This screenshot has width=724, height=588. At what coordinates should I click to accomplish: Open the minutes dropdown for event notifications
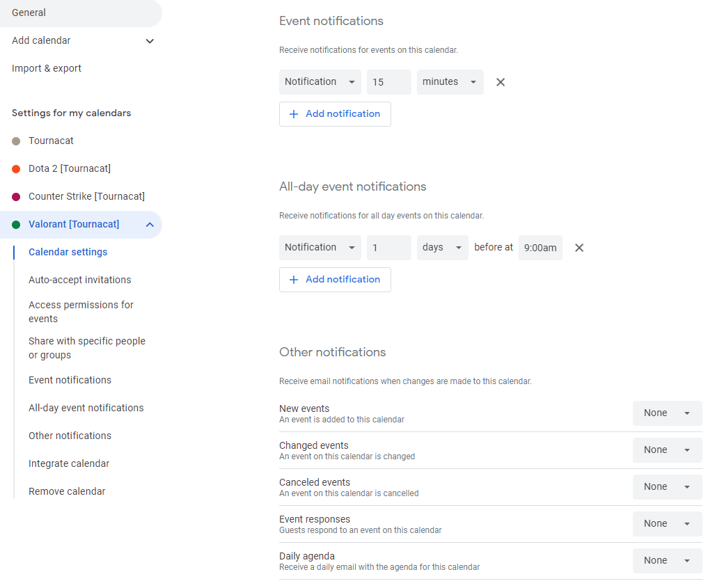[x=450, y=81]
